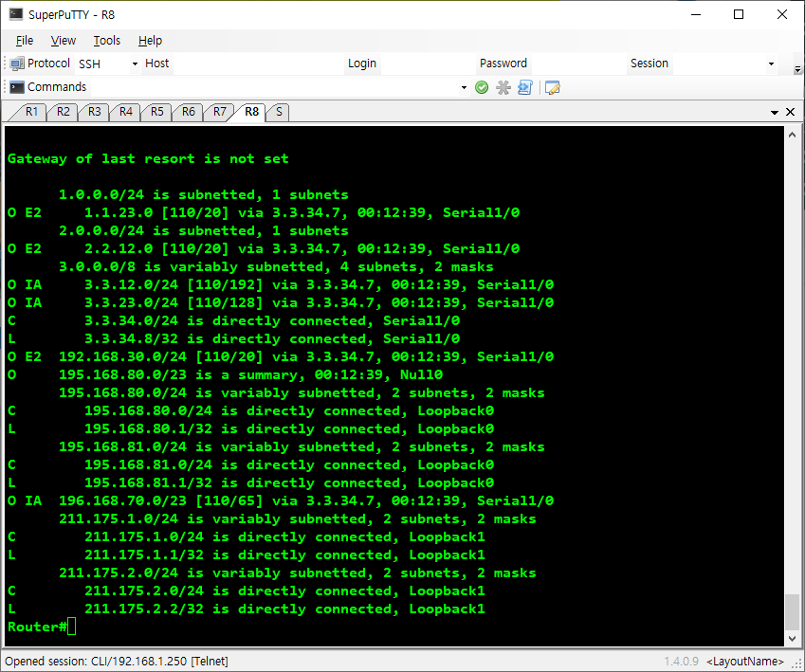The width and height of the screenshot is (805, 672).
Task: Minimize the SuperPuTTY window
Action: [696, 14]
